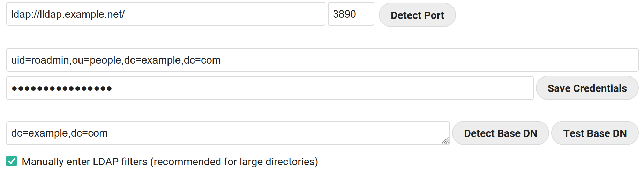Click the Base DN textarea resize handle
This screenshot has height=183, width=644.
[x=445, y=140]
